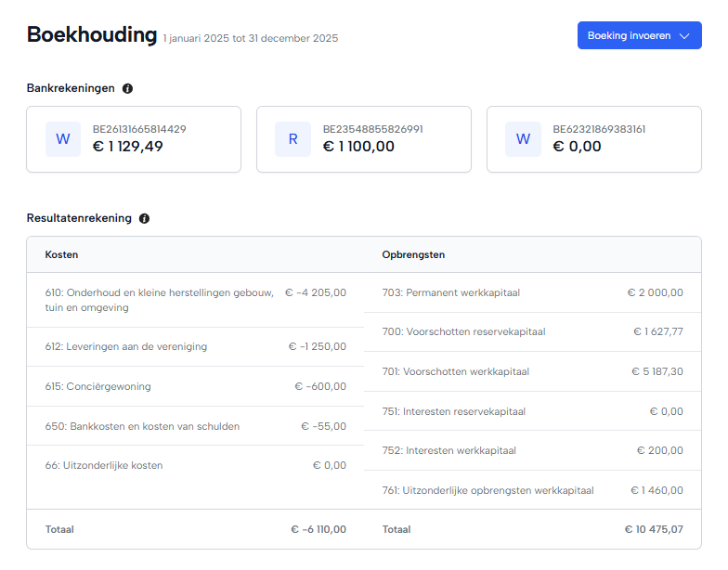Click 761 Uitzonderlijke opbrengsten werkkapitaal row
Screen dimensions: 728x570
532,490
